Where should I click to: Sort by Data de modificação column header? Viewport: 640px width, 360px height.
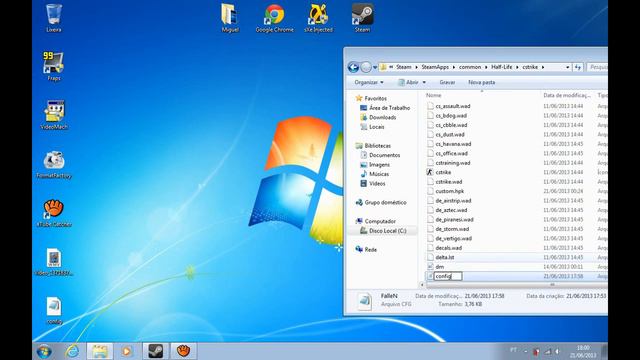[567, 95]
